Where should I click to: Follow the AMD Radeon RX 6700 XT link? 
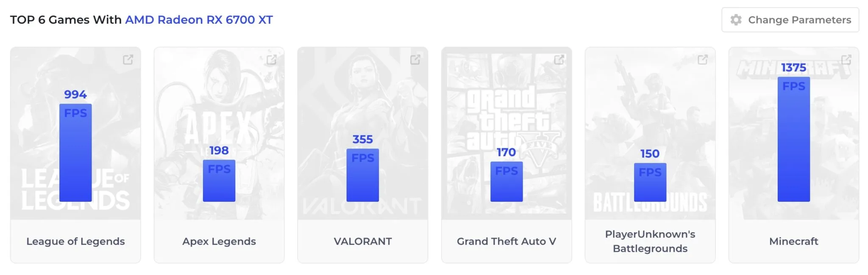[199, 20]
